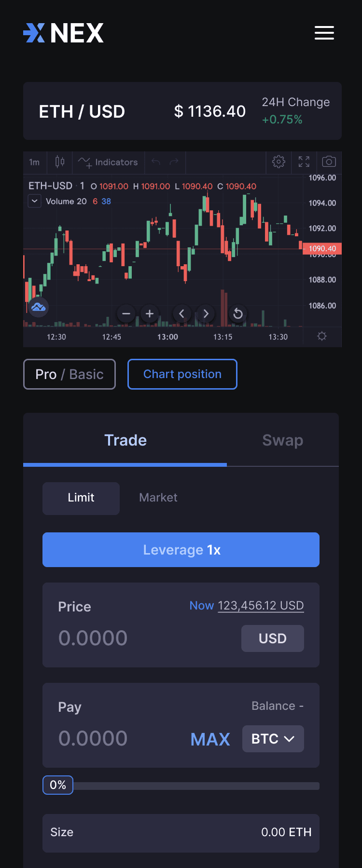
Task: Click the Chart position button
Action: pyautogui.click(x=182, y=374)
